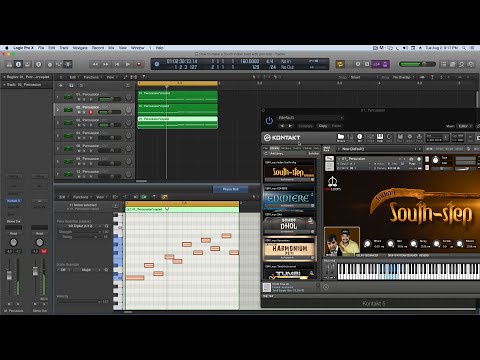Screen dimensions: 480x360
Task: Click the lowest, longest note in the piano roll
Action: (x=135, y=278)
